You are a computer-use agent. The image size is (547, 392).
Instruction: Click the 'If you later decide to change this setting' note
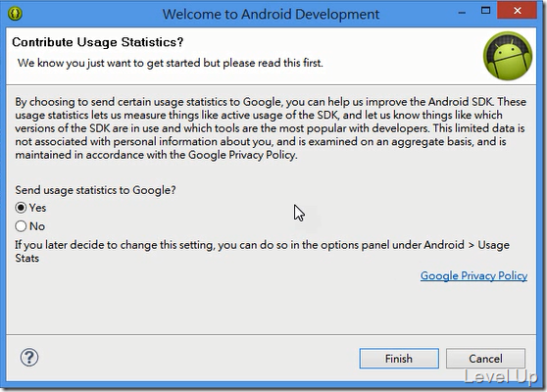click(262, 252)
